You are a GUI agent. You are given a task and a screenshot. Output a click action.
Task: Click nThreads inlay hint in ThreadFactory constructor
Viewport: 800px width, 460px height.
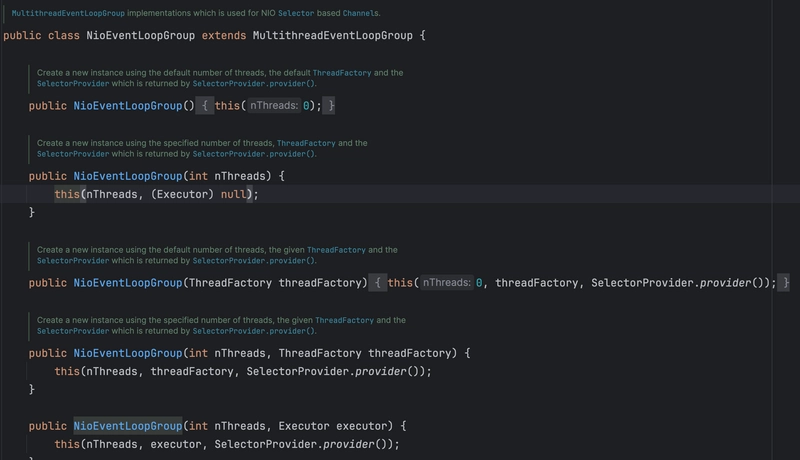point(446,283)
